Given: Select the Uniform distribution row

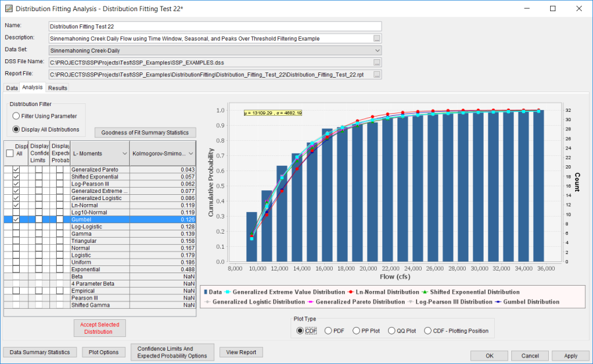Looking at the screenshot, I should pos(100,263).
